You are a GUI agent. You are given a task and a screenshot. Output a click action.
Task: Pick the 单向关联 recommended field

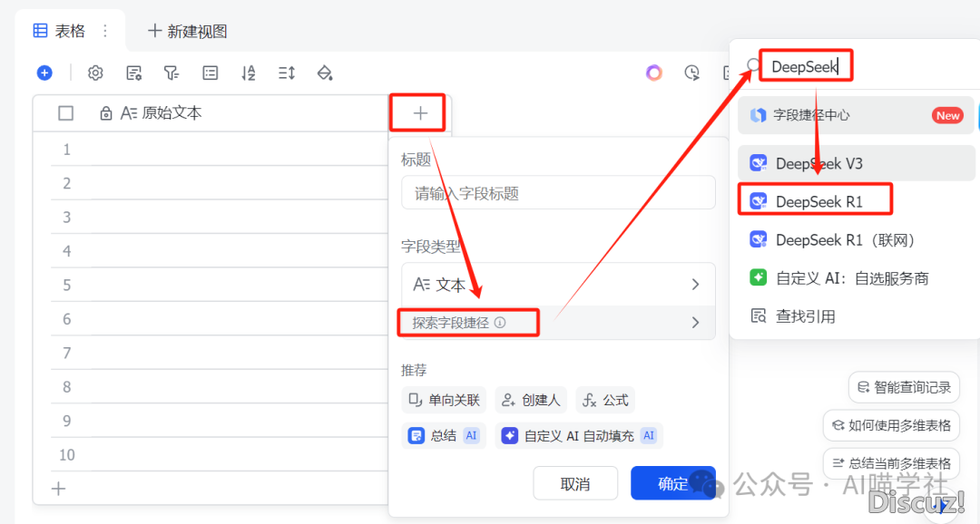click(444, 401)
